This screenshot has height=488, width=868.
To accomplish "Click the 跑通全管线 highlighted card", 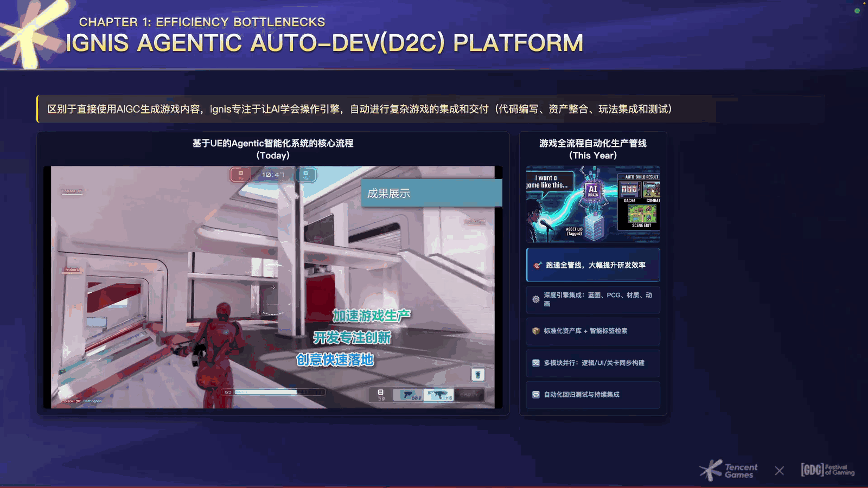I will coord(593,265).
